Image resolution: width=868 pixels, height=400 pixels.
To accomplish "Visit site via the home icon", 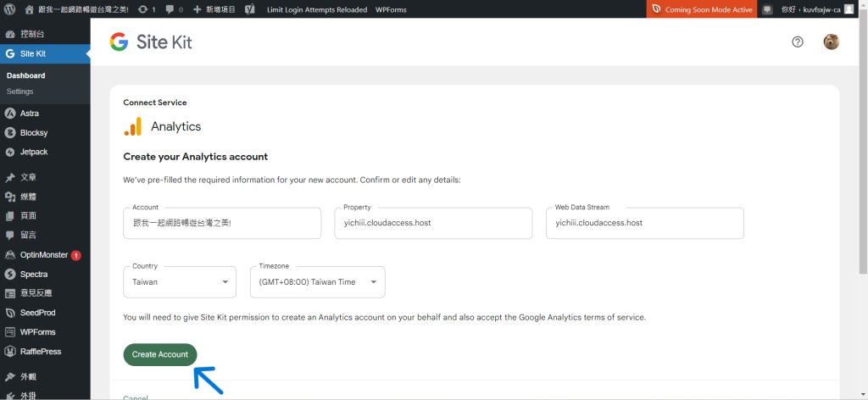I will [30, 9].
